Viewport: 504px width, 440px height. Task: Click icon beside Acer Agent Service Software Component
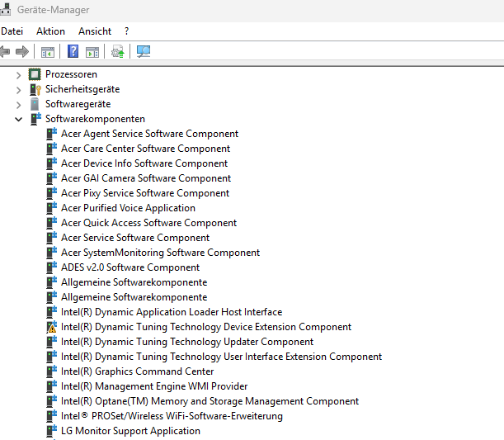pyautogui.click(x=51, y=134)
